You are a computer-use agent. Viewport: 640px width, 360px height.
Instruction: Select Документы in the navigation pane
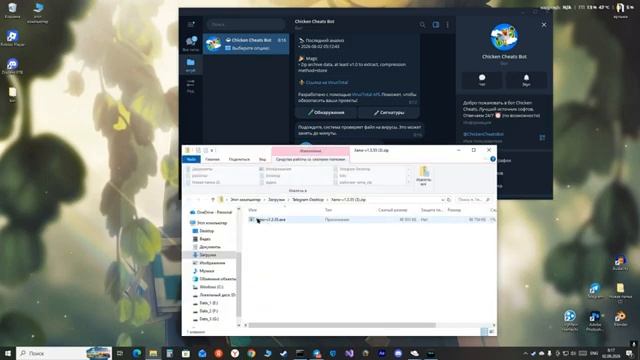(207, 247)
